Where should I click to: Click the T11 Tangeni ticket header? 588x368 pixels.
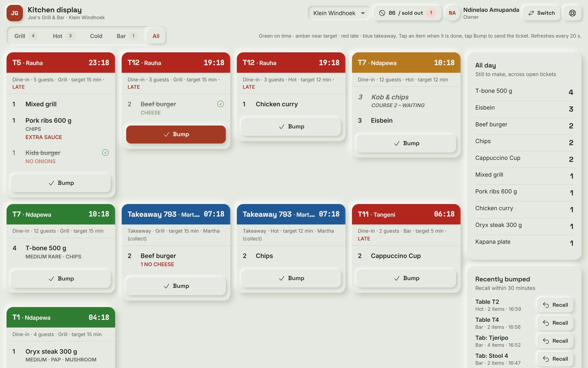pyautogui.click(x=406, y=214)
